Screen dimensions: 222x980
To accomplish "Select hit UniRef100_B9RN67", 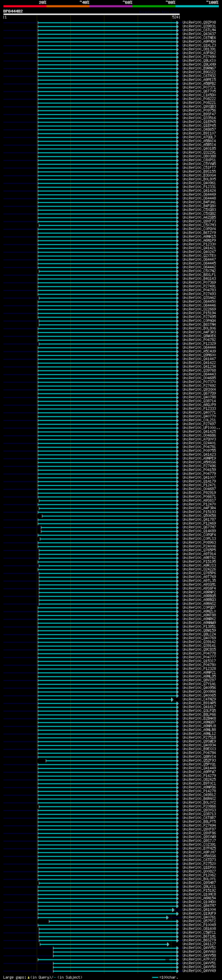I will click(x=199, y=68).
